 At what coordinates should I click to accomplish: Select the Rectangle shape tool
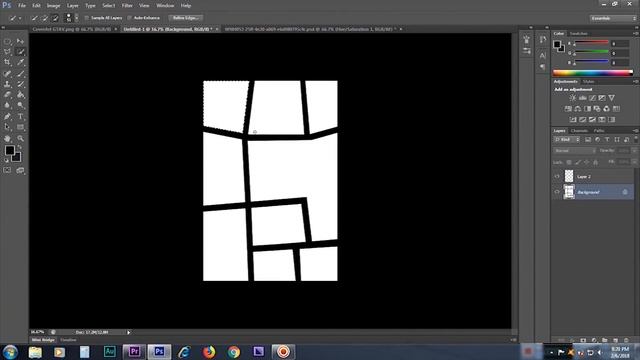pyautogui.click(x=20, y=127)
